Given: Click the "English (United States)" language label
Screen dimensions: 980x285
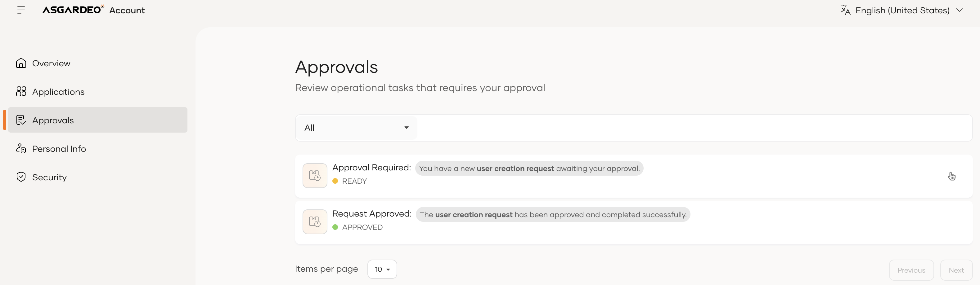Looking at the screenshot, I should click(902, 10).
